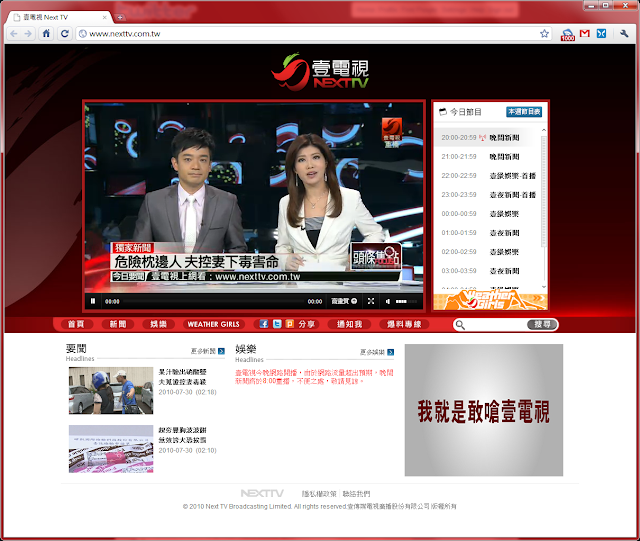Switch the video to fullscreen
The image size is (640, 541).
(371, 301)
